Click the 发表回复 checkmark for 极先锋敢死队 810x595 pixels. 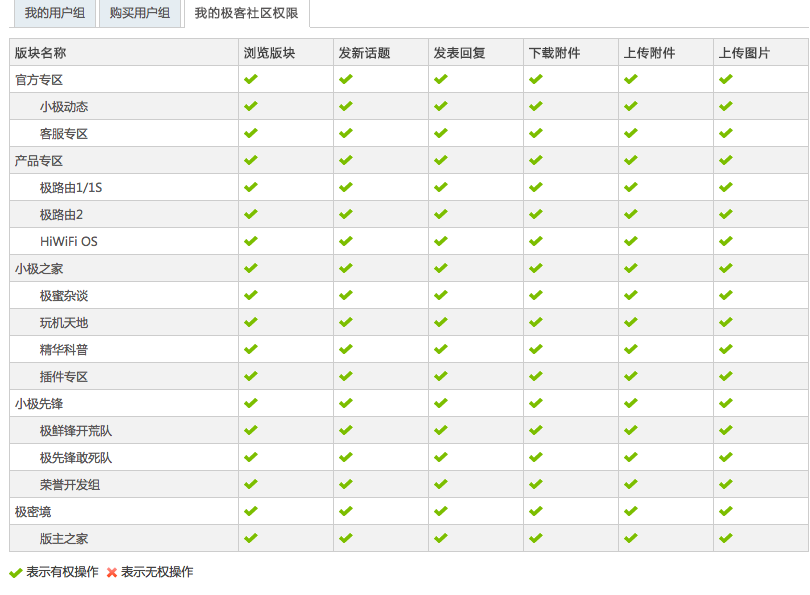coord(441,457)
